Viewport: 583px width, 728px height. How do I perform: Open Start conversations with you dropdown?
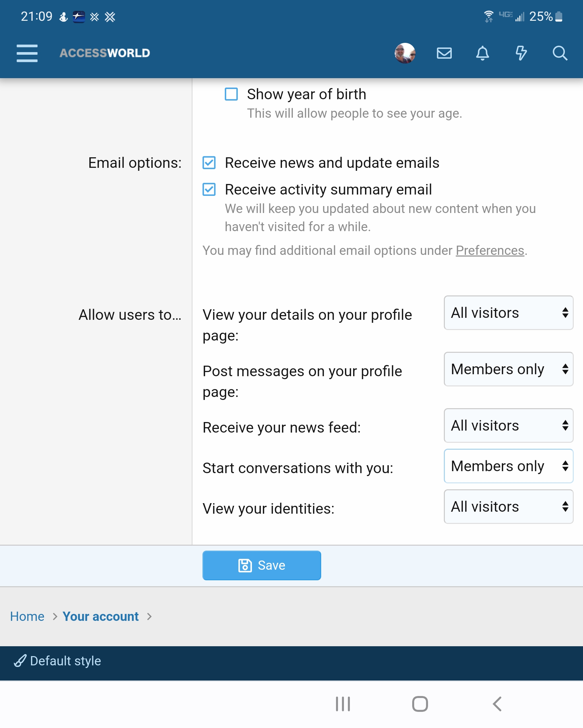[x=508, y=466]
